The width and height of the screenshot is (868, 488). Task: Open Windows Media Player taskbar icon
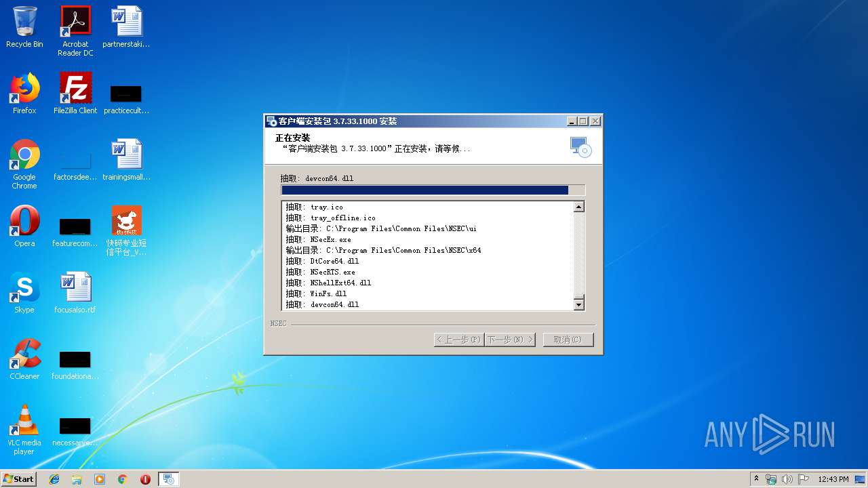(x=100, y=479)
